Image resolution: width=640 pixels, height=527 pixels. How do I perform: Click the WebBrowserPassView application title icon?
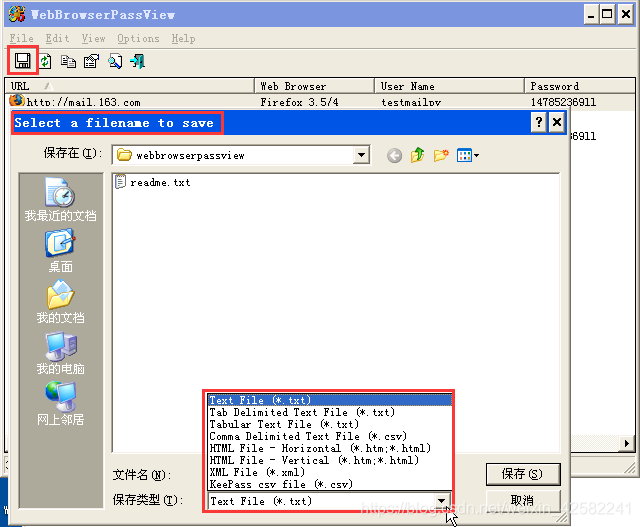pyautogui.click(x=17, y=14)
